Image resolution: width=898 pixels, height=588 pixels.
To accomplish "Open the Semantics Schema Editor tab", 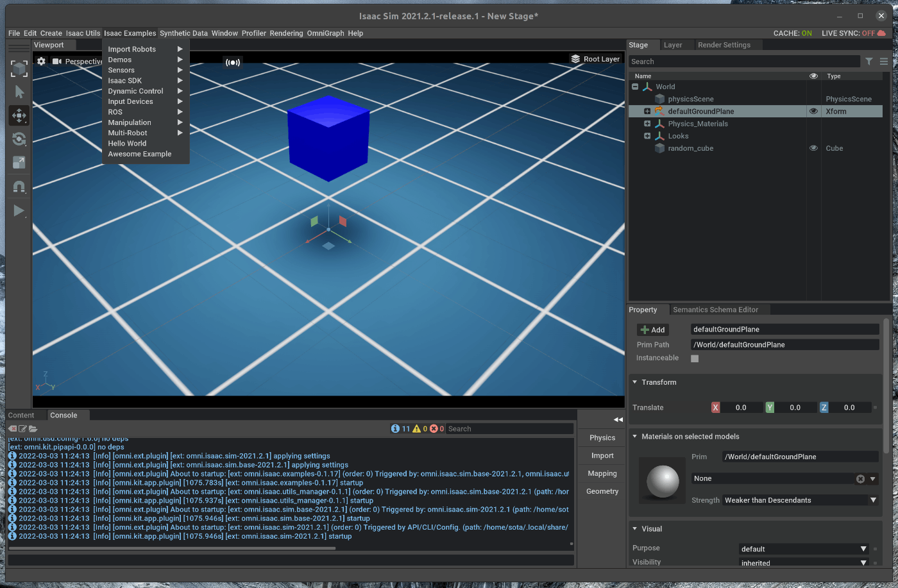I will coord(716,310).
